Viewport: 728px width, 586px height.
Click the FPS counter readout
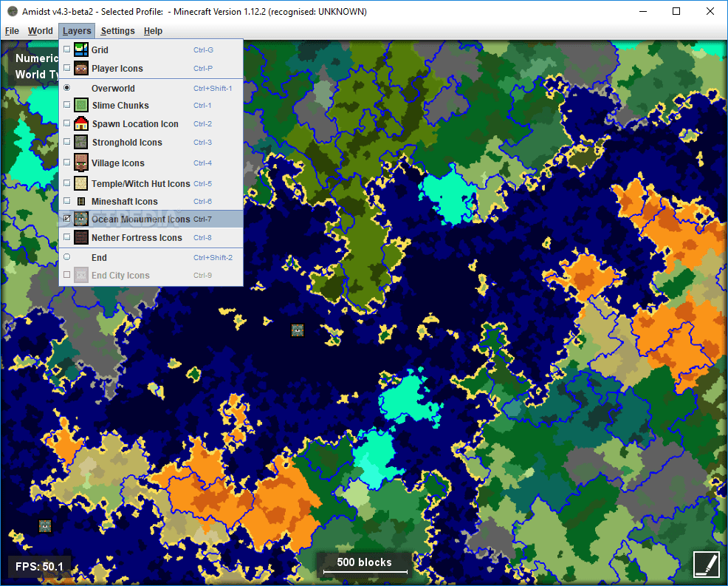(x=39, y=567)
